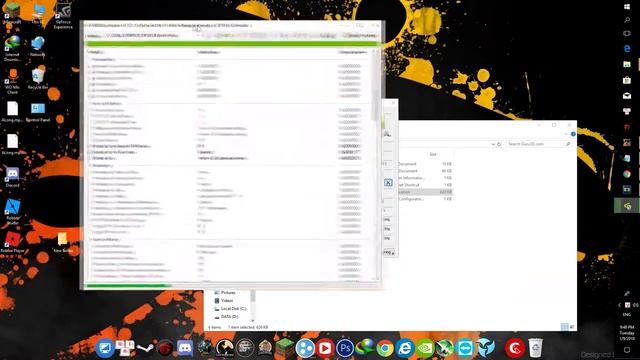Launch TeamViewer from the dock
The width and height of the screenshot is (640, 360).
tap(465, 348)
